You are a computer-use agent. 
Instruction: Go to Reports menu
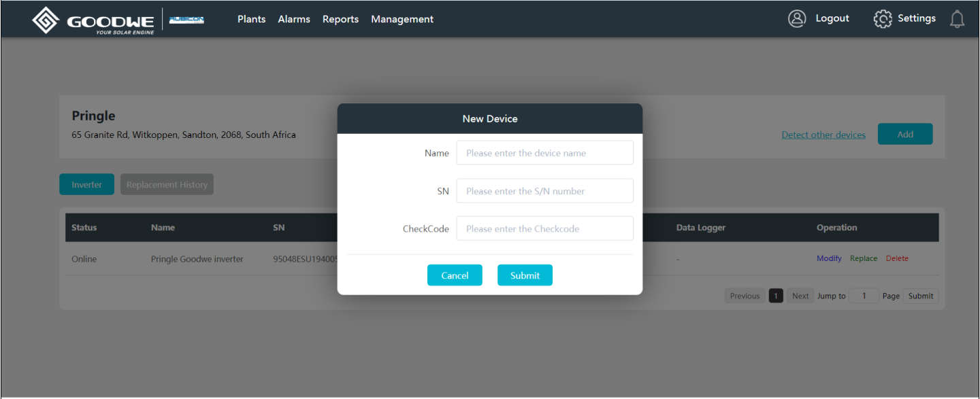pyautogui.click(x=340, y=19)
